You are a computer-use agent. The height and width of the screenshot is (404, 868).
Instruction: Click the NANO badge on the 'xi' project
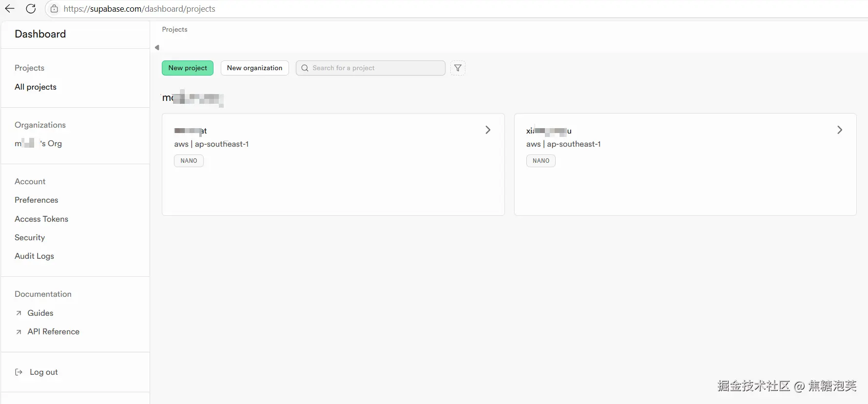click(x=541, y=161)
